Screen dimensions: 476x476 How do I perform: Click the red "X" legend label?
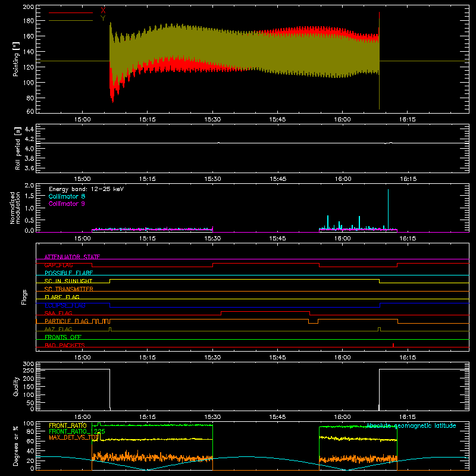coord(103,11)
